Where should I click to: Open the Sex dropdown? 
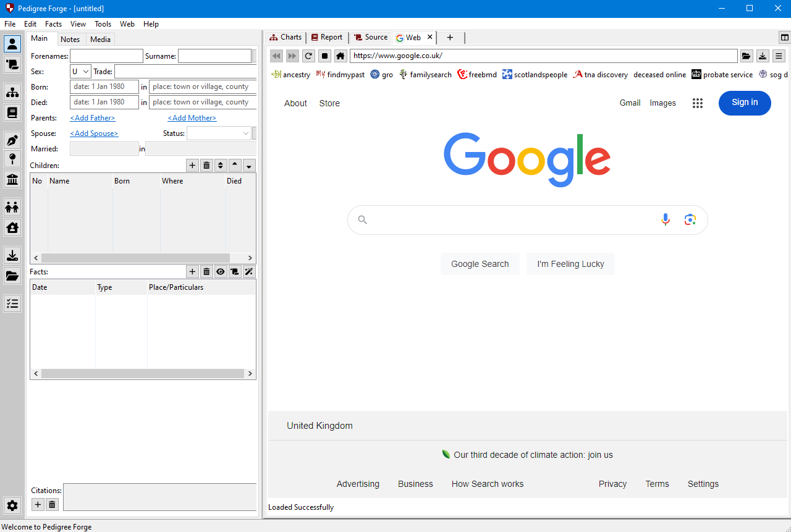click(81, 72)
